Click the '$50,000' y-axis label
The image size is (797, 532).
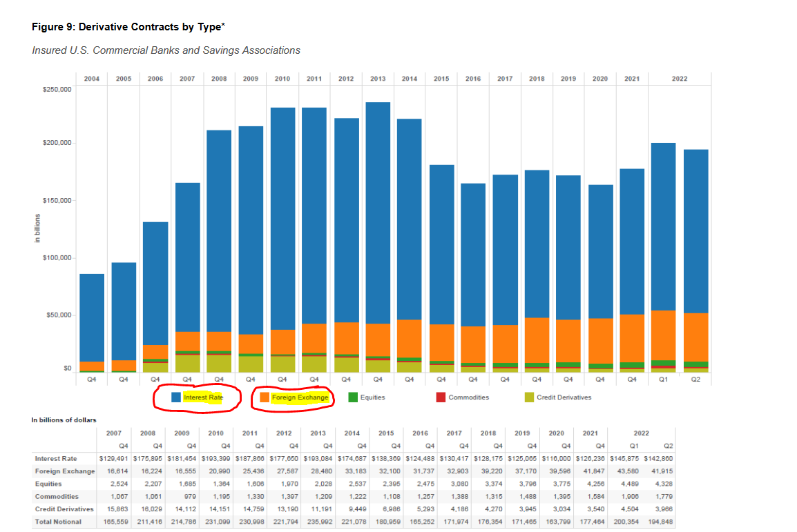[59, 315]
